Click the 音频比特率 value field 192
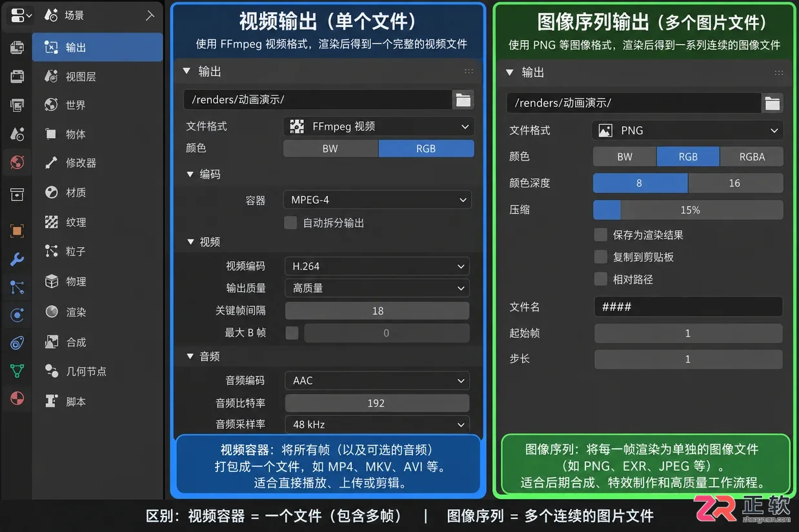Viewport: 799px width, 532px height. pos(377,403)
